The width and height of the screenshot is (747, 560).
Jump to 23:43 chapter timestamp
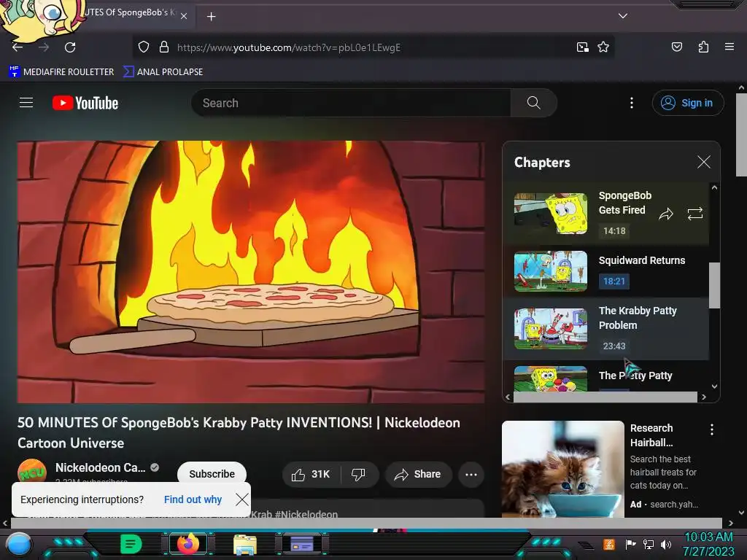tap(614, 346)
